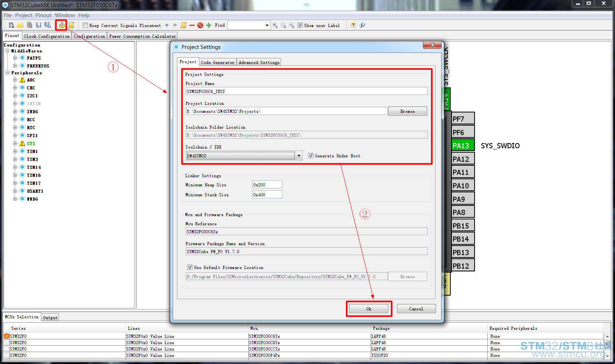Click the Project Location path field
The image size is (615, 364).
point(286,111)
